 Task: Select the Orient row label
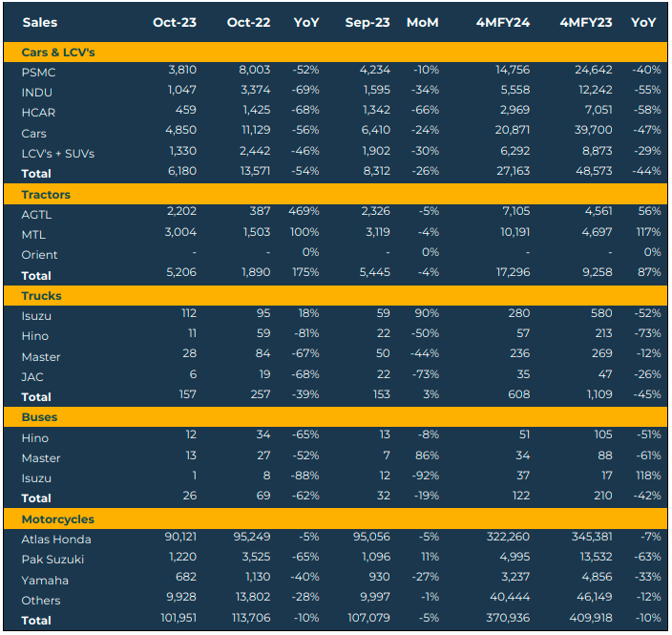(x=39, y=255)
